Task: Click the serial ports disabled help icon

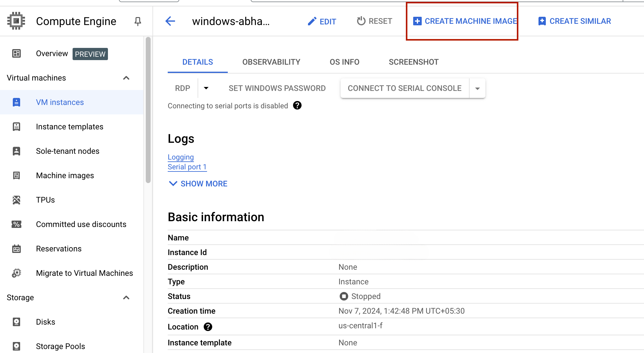Action: pyautogui.click(x=297, y=106)
